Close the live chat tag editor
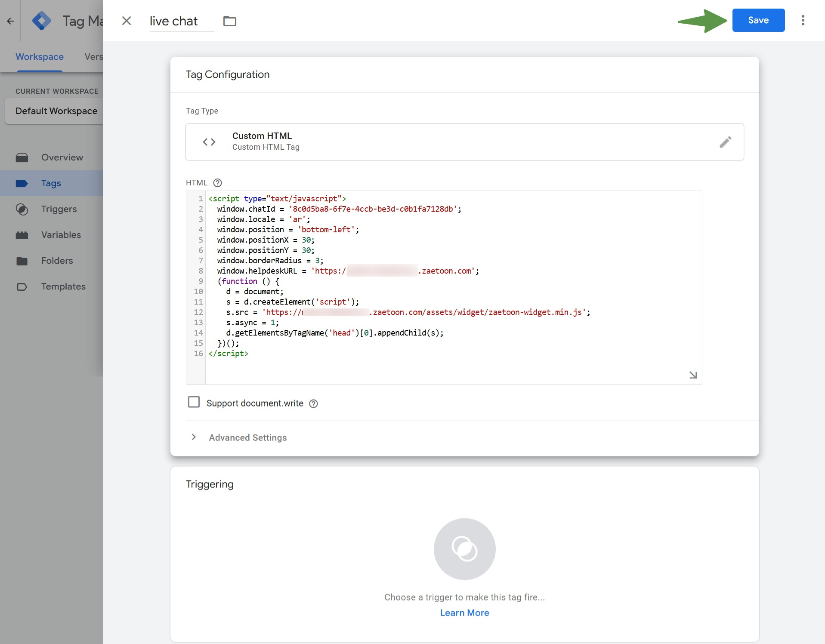Screen dimensions: 825x644 [x=126, y=21]
